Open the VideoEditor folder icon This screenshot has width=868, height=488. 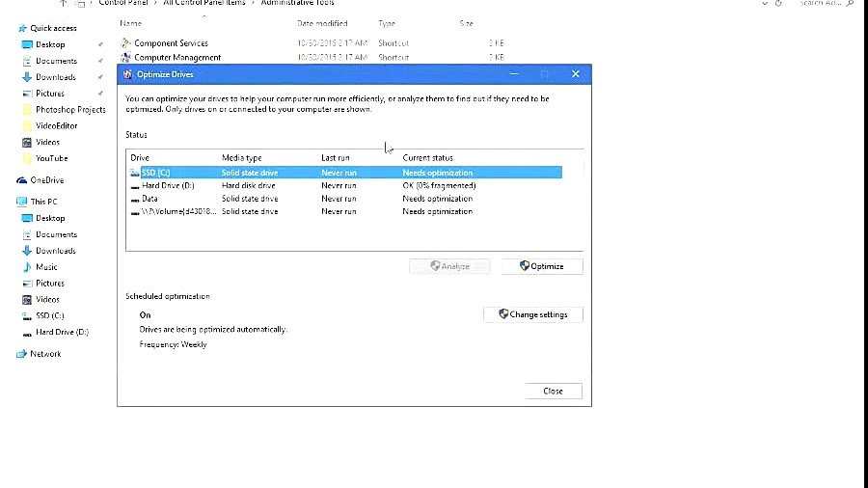tap(27, 125)
